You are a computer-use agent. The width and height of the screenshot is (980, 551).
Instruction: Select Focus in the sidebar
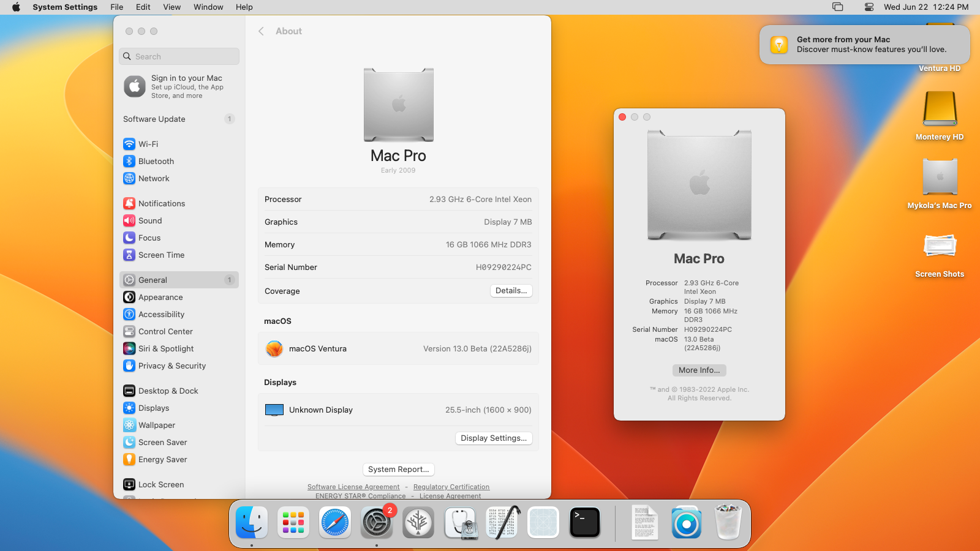click(x=179, y=238)
